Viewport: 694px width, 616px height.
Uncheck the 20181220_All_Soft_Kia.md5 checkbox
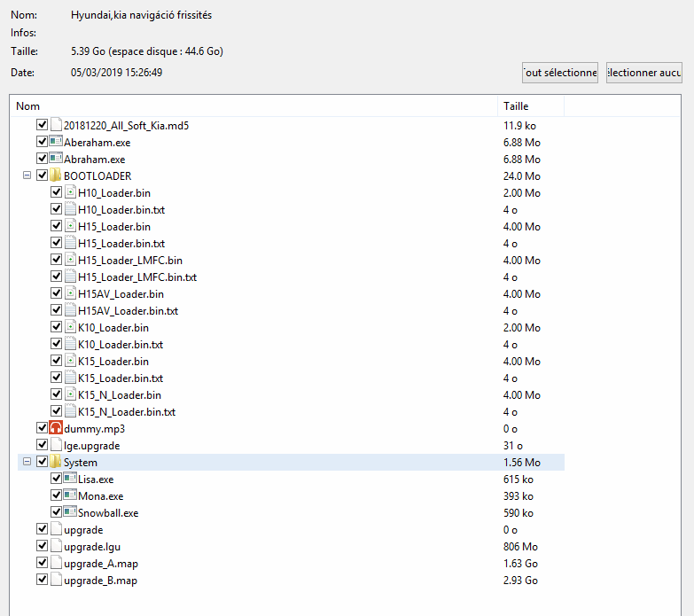(43, 126)
